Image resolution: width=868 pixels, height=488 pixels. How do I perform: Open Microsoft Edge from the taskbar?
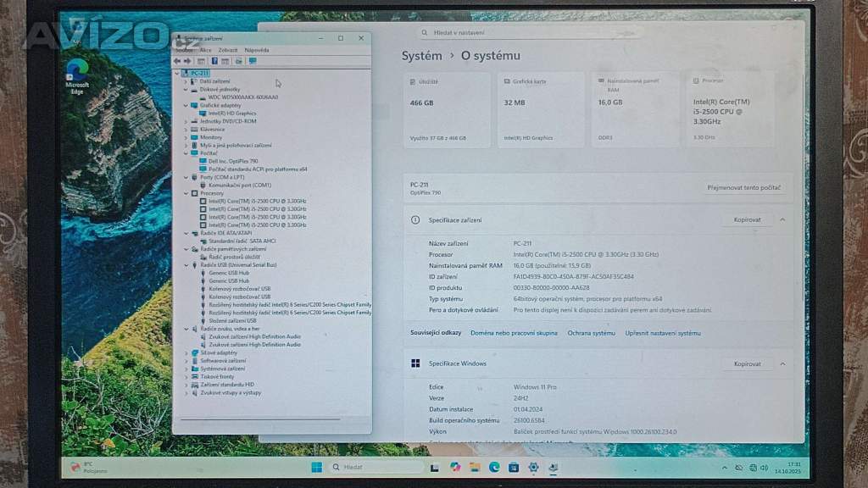[x=494, y=467]
